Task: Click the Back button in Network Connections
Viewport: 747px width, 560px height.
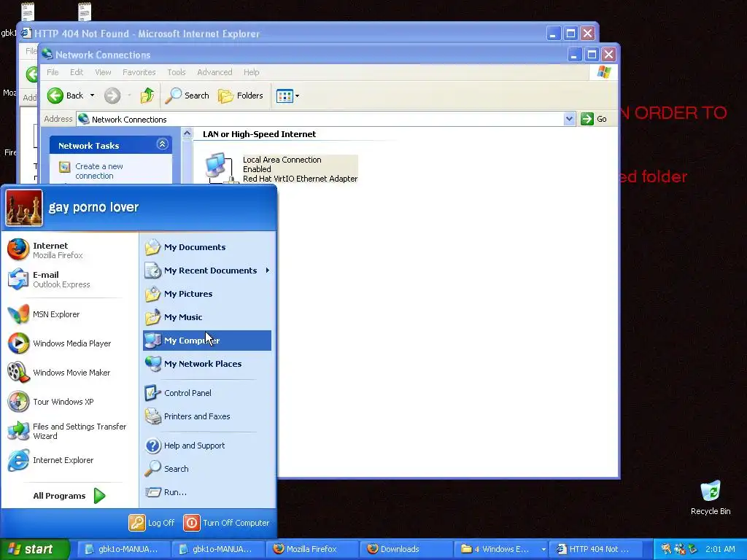Action: pyautogui.click(x=66, y=96)
